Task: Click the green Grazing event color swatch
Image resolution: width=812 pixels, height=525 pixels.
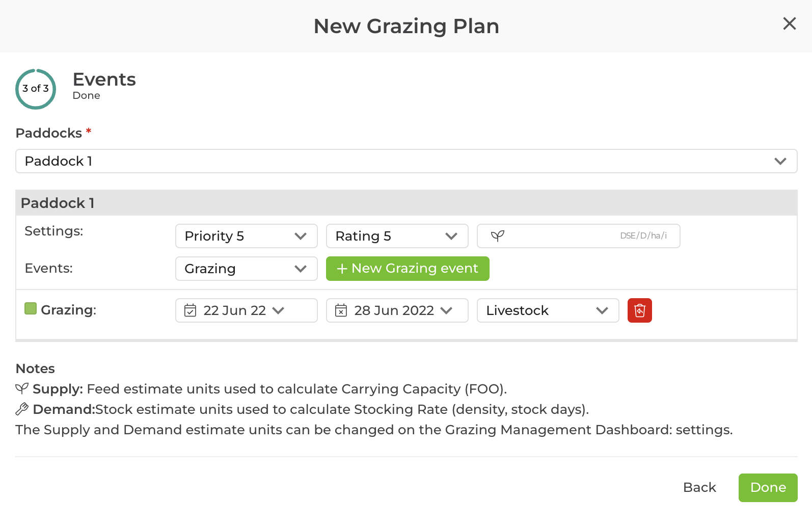Action: tap(30, 308)
